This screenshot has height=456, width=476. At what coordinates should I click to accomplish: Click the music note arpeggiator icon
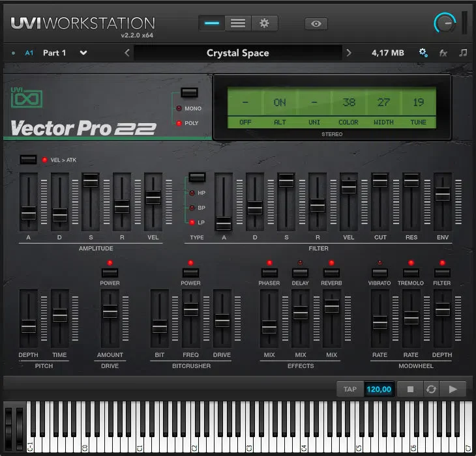point(463,53)
